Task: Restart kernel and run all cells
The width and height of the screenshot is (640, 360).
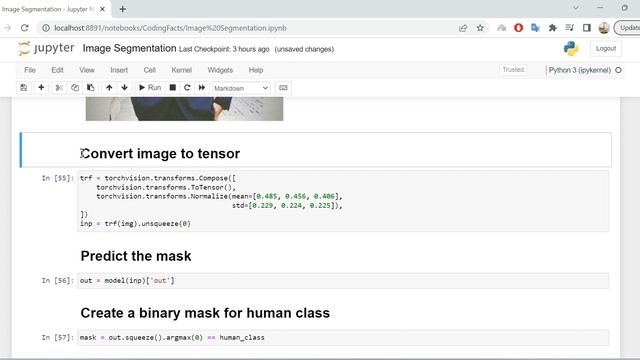Action: coord(202,88)
